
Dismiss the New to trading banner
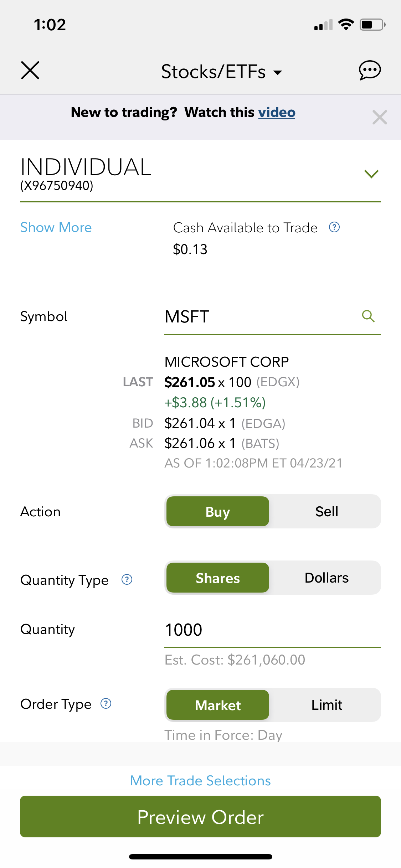pos(380,117)
